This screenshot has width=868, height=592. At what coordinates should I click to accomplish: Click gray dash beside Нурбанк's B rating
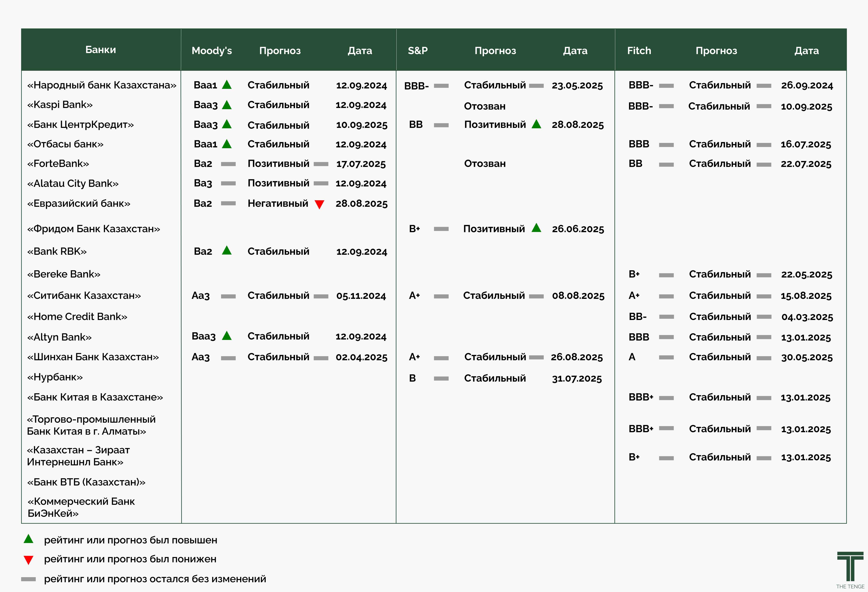click(x=441, y=379)
